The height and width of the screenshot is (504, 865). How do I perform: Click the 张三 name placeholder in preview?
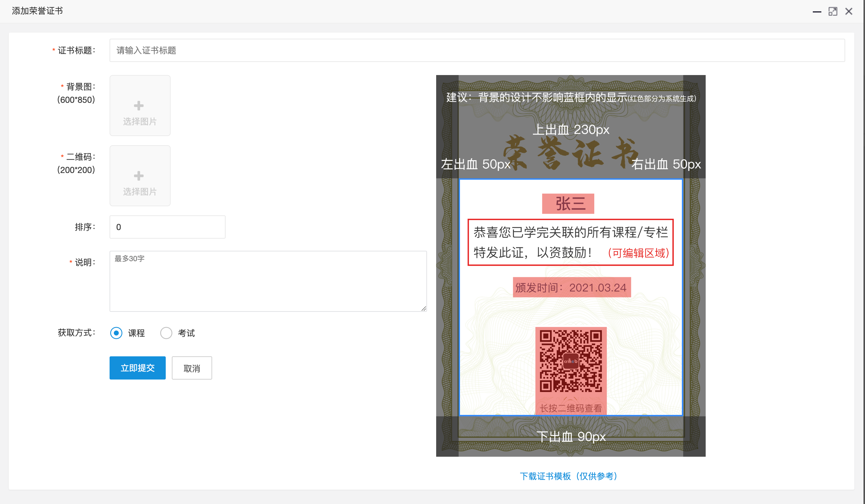[568, 204]
